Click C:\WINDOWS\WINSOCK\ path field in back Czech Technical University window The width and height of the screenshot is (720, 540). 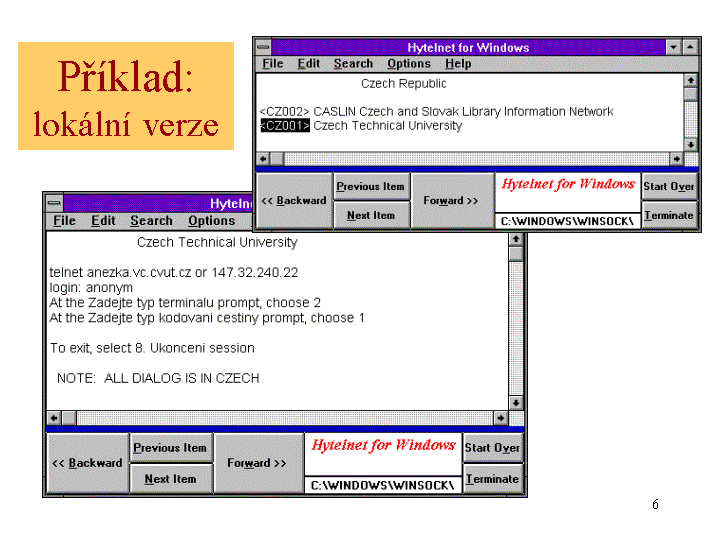[x=382, y=485]
